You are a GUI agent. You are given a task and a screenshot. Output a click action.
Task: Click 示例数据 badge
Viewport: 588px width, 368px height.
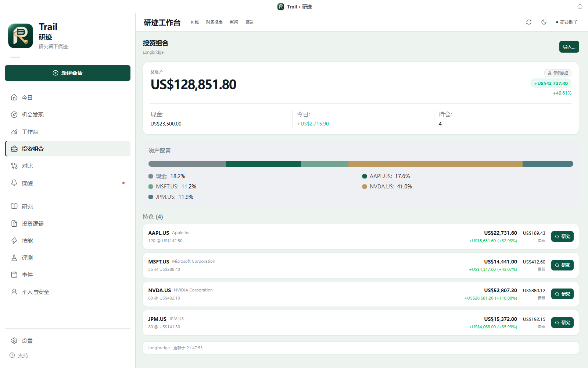(558, 73)
